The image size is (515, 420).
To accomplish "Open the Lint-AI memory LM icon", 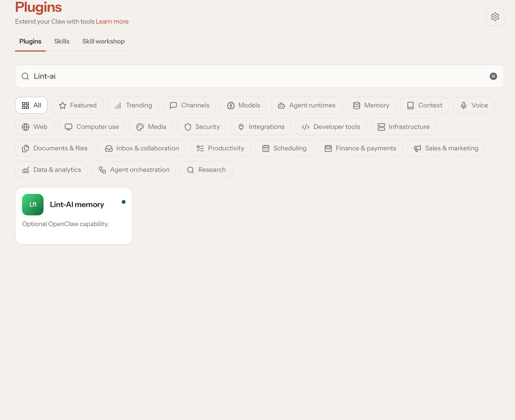I will click(x=33, y=205).
